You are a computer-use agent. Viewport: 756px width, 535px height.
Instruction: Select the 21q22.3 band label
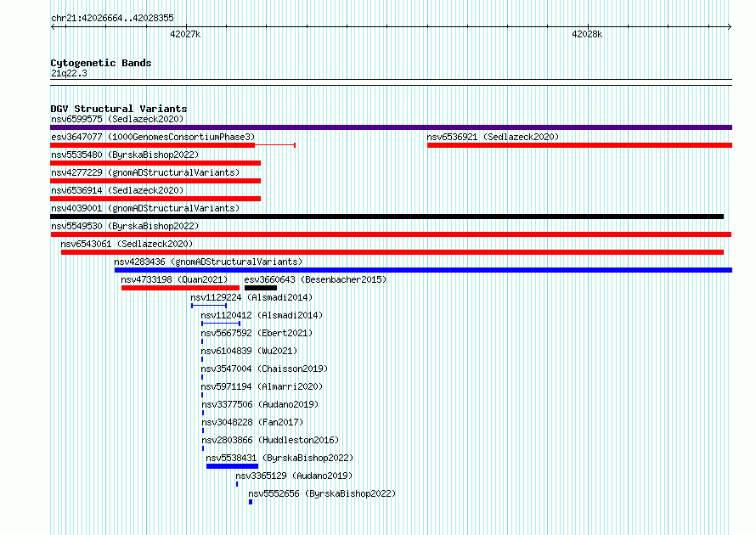coord(69,73)
